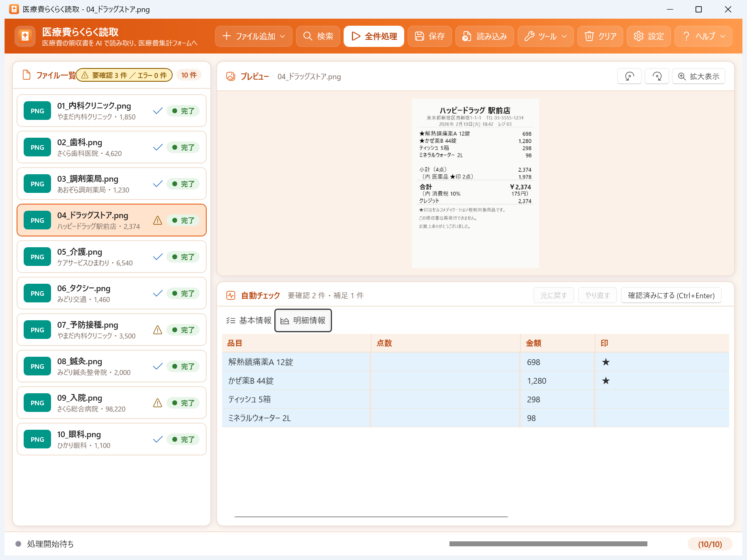
Task: Click warning icon on 04_ドラッグストア.png
Action: pyautogui.click(x=158, y=220)
